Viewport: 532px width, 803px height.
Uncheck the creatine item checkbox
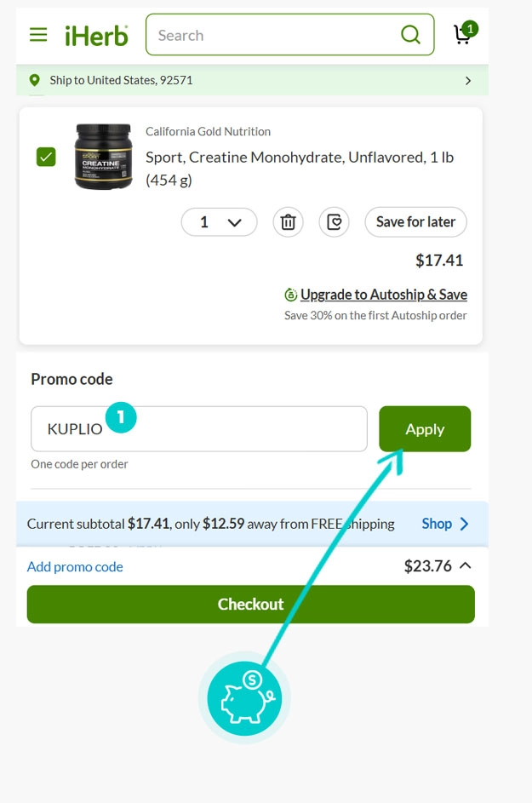click(46, 157)
